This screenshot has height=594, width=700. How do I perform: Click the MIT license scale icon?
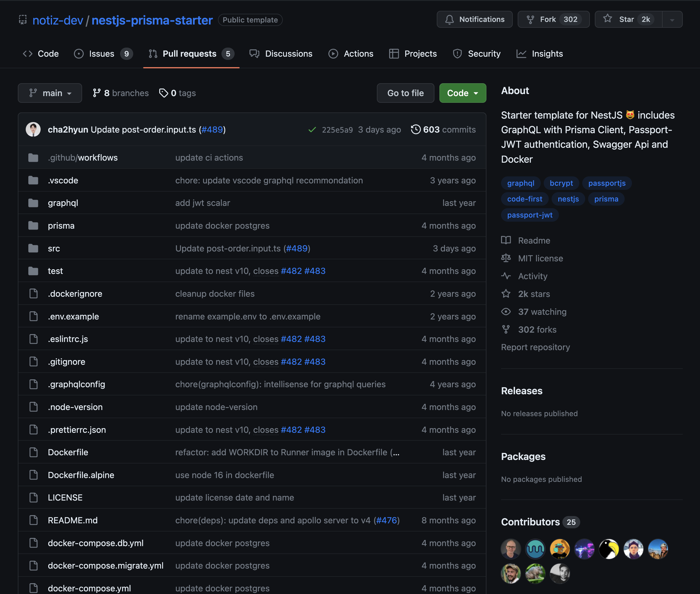[x=506, y=258]
